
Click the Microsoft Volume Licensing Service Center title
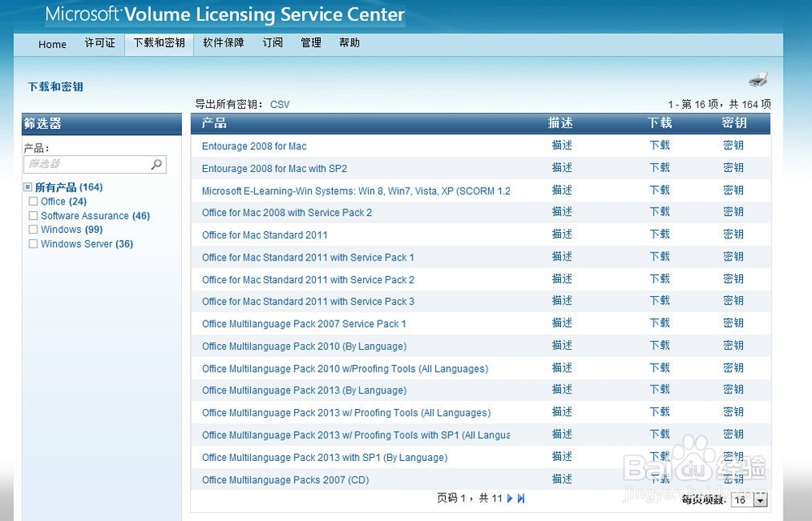225,15
